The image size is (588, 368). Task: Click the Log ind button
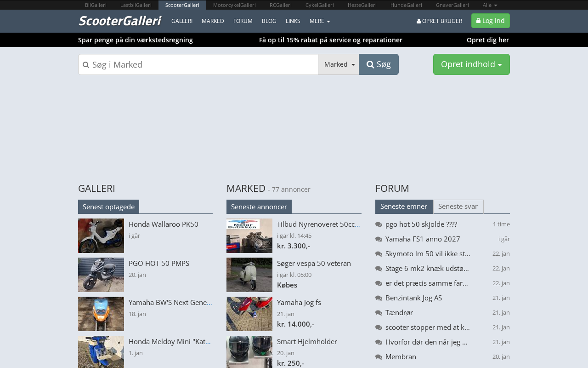pyautogui.click(x=491, y=21)
